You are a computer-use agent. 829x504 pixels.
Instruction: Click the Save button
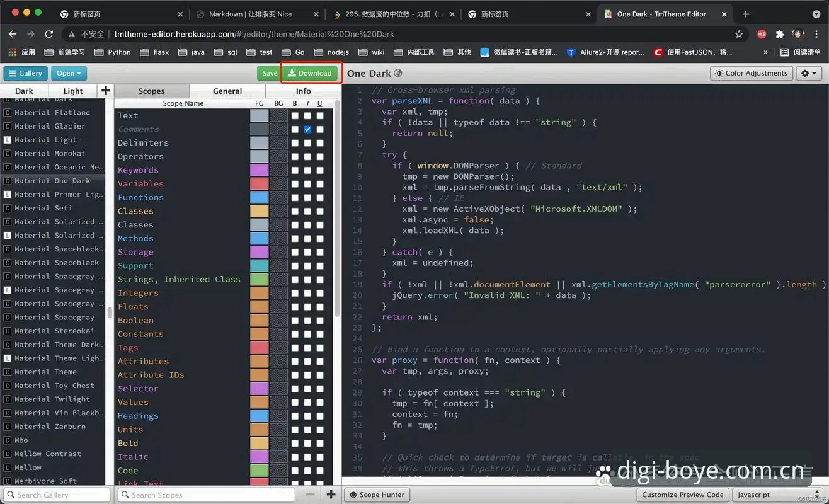pos(270,73)
